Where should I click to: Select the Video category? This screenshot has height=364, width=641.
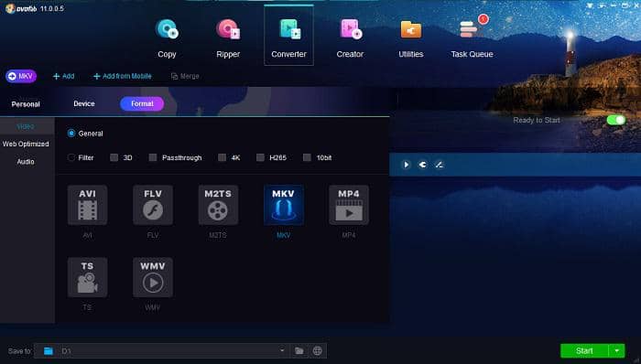pyautogui.click(x=26, y=126)
